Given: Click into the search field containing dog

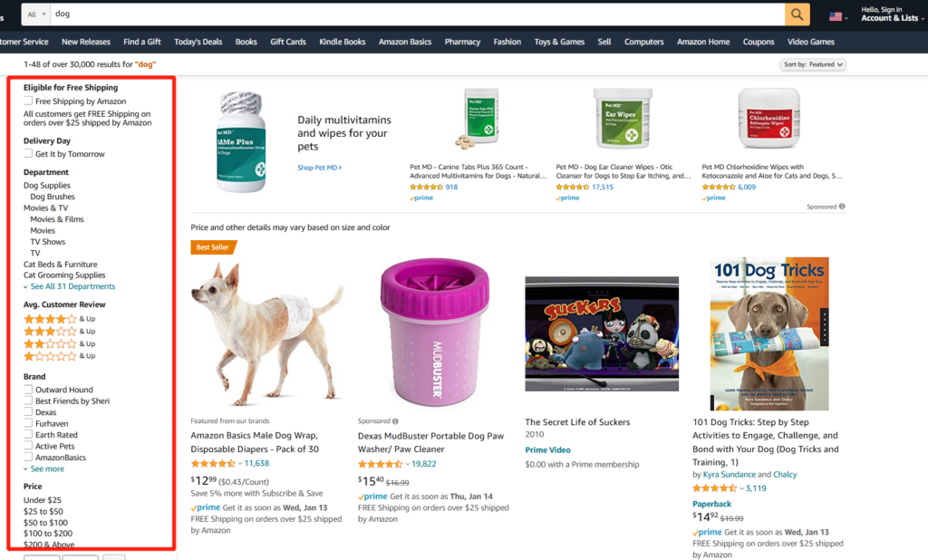Looking at the screenshot, I should [418, 14].
